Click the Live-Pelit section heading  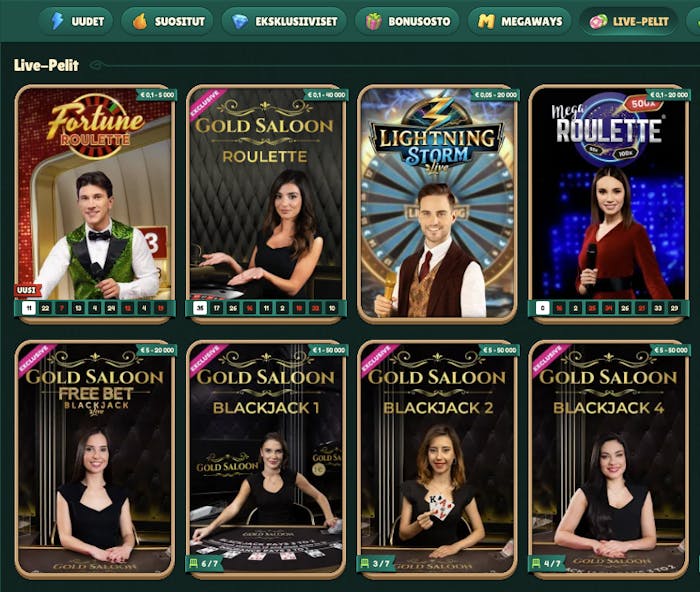point(46,65)
